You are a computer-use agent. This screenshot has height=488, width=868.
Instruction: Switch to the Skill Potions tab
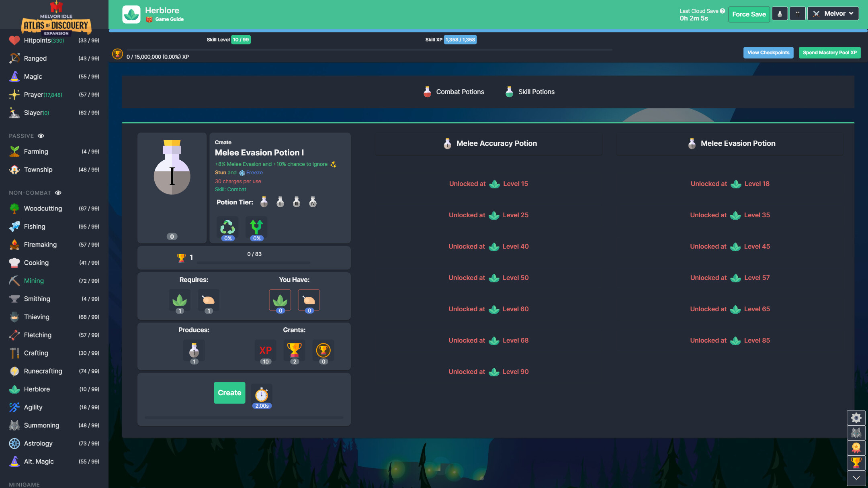coord(529,92)
